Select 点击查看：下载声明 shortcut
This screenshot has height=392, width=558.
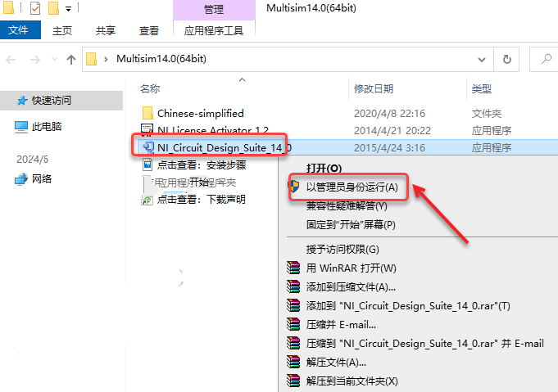tap(201, 200)
